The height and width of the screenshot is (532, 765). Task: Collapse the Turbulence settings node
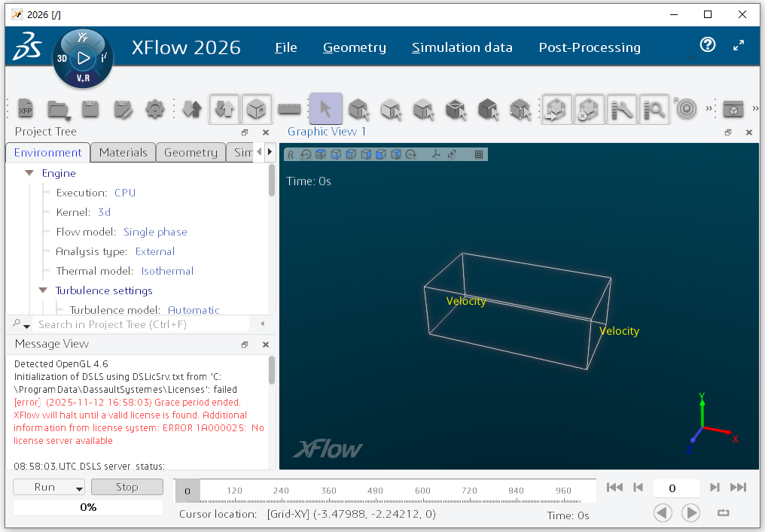coord(43,290)
